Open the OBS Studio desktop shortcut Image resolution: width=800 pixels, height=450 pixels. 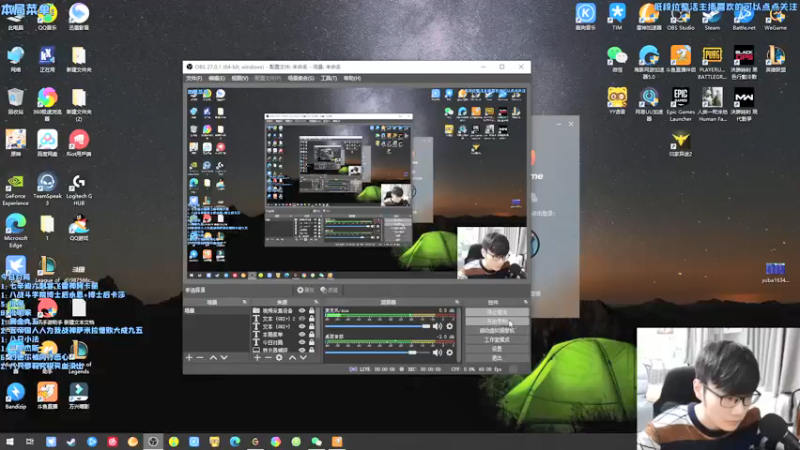pyautogui.click(x=681, y=16)
